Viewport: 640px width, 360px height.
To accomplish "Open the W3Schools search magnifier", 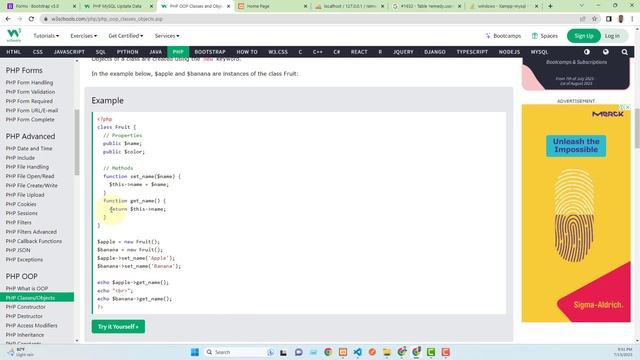I will point(624,52).
